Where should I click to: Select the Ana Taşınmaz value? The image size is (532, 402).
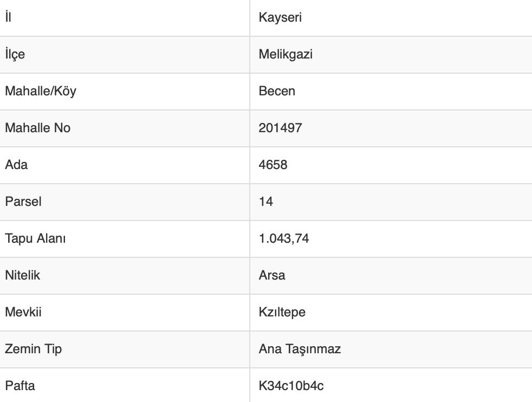[300, 349]
